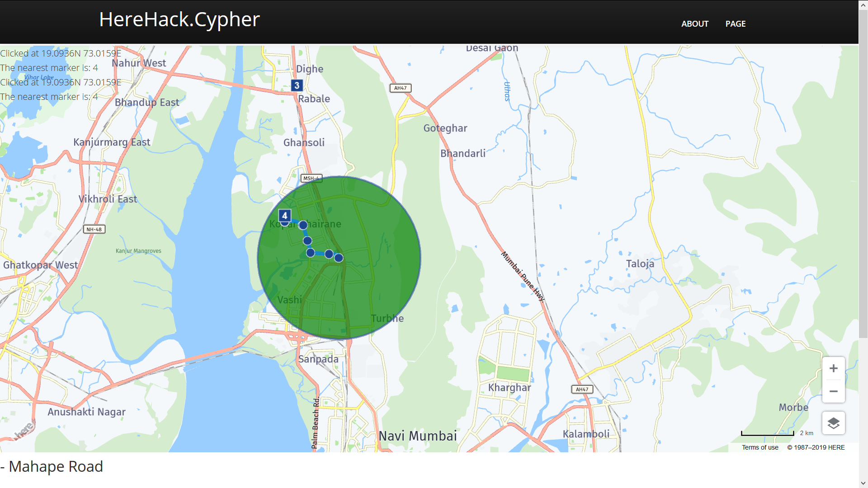
Task: Click the HereHack.Cypher site title
Action: pos(179,19)
